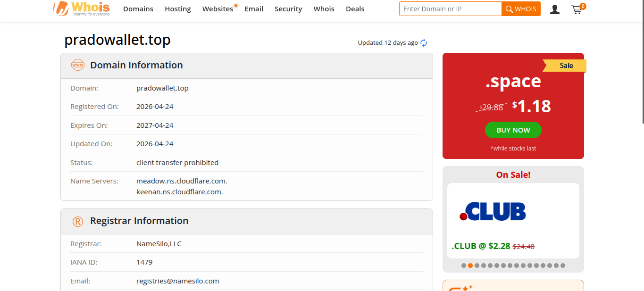Click the www globe icon beside Domain Information
The height and width of the screenshot is (291, 644).
[x=77, y=65]
